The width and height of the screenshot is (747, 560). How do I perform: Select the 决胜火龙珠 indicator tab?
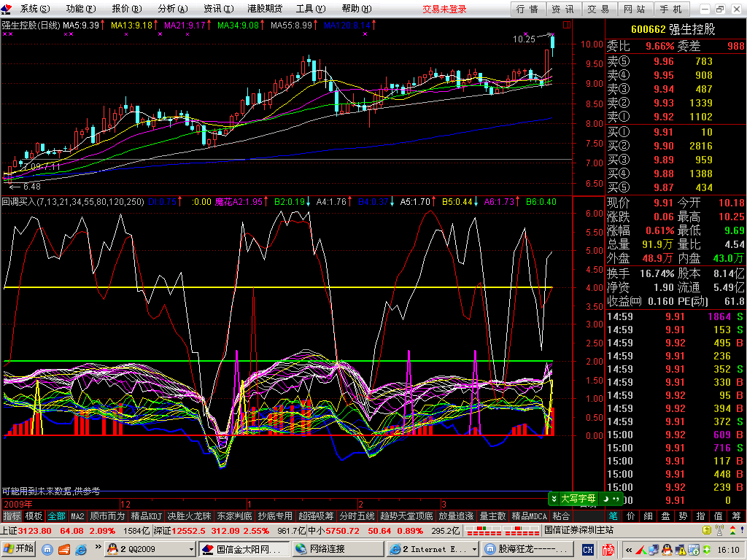189,516
